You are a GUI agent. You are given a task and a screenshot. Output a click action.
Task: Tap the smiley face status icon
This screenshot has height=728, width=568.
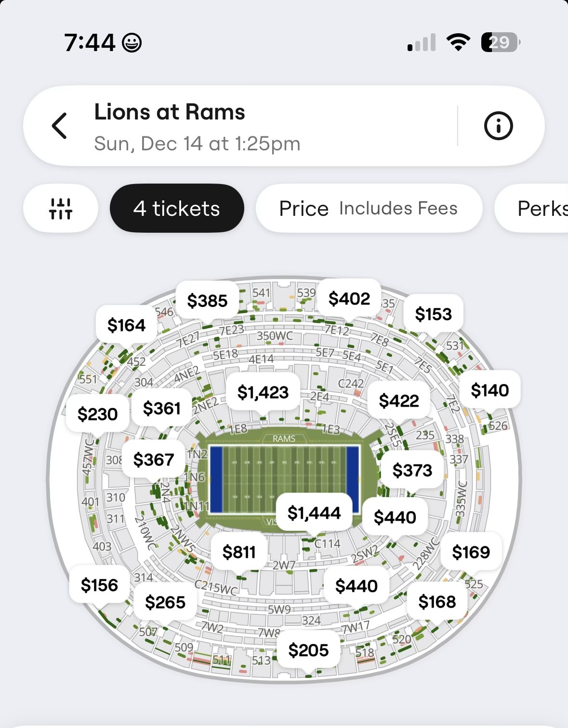click(132, 43)
